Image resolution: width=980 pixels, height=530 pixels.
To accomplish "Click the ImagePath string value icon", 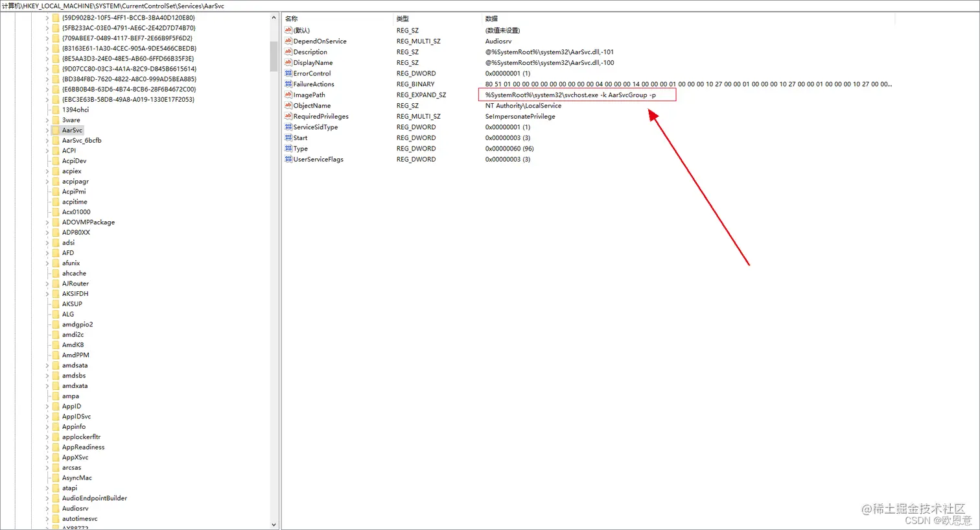I will pyautogui.click(x=288, y=95).
